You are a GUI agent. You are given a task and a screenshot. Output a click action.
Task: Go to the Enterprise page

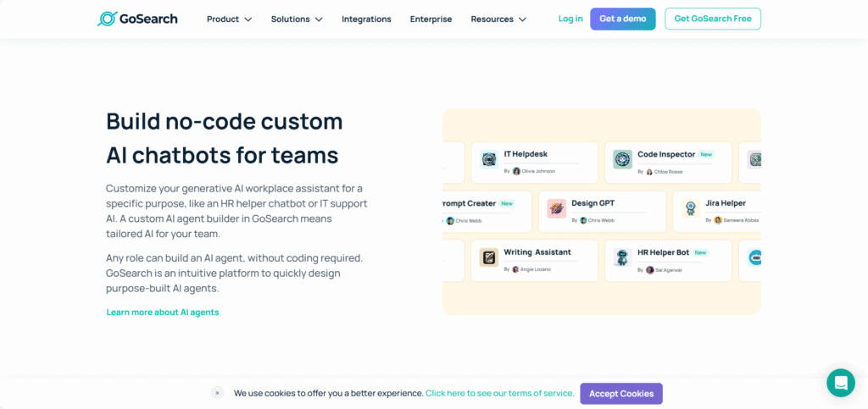click(431, 19)
